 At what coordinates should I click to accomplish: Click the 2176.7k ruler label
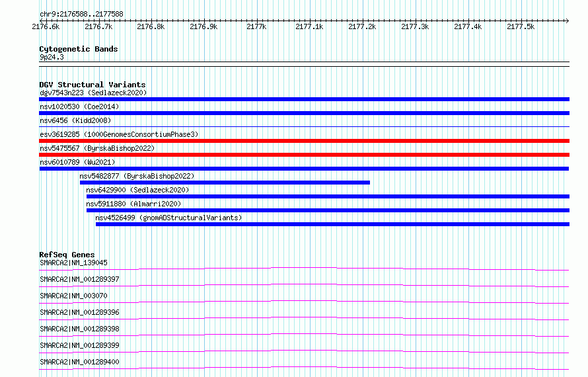pyautogui.click(x=98, y=26)
